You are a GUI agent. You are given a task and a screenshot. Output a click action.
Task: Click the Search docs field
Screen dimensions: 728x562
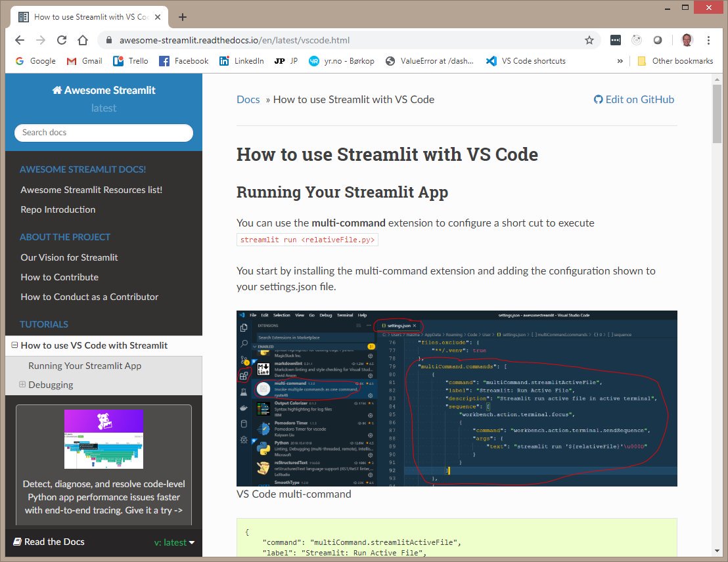104,132
